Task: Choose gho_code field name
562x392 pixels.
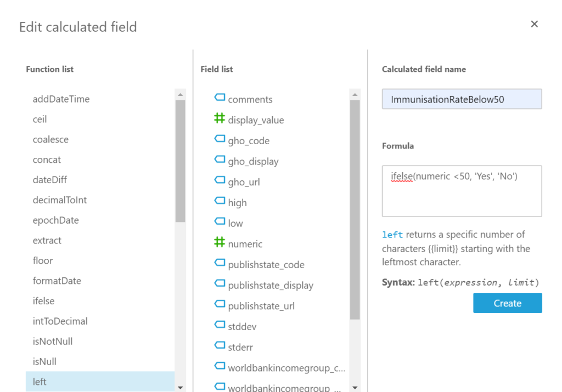Action: pyautogui.click(x=249, y=141)
